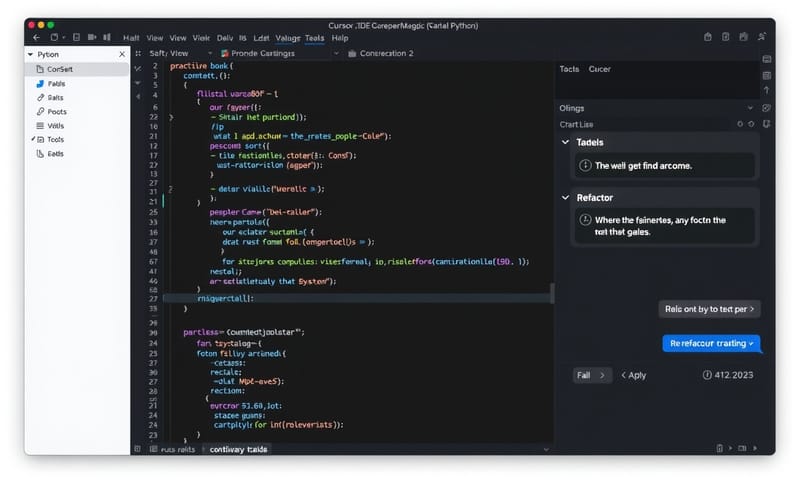This screenshot has height=480, width=800.
Task: Open the Valuge menu
Action: pos(288,38)
